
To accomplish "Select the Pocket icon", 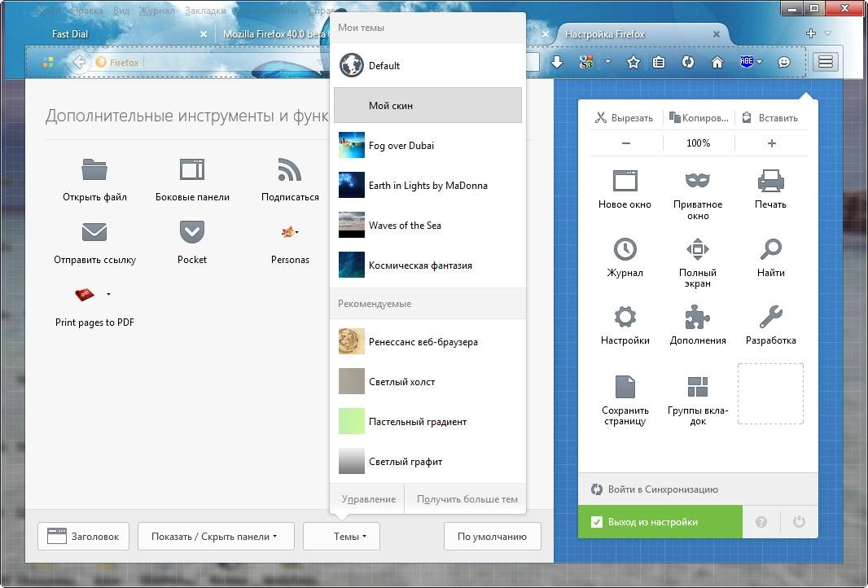I will point(192,232).
